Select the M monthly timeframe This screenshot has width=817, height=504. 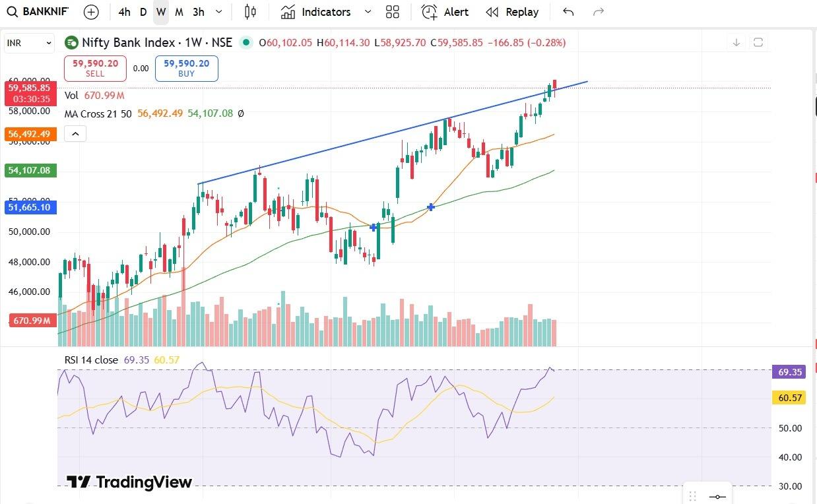[x=179, y=12]
